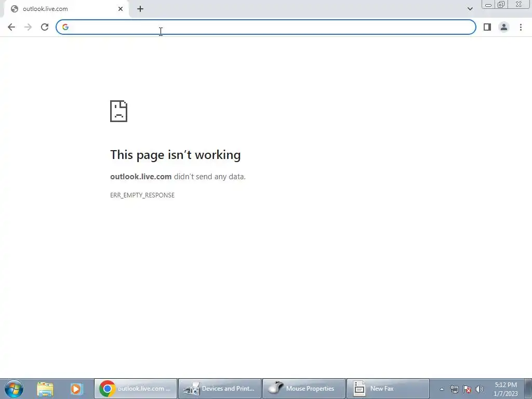Viewport: 532px width, 399px height.
Task: Open Windows Explorer from taskbar
Action: [x=45, y=389]
